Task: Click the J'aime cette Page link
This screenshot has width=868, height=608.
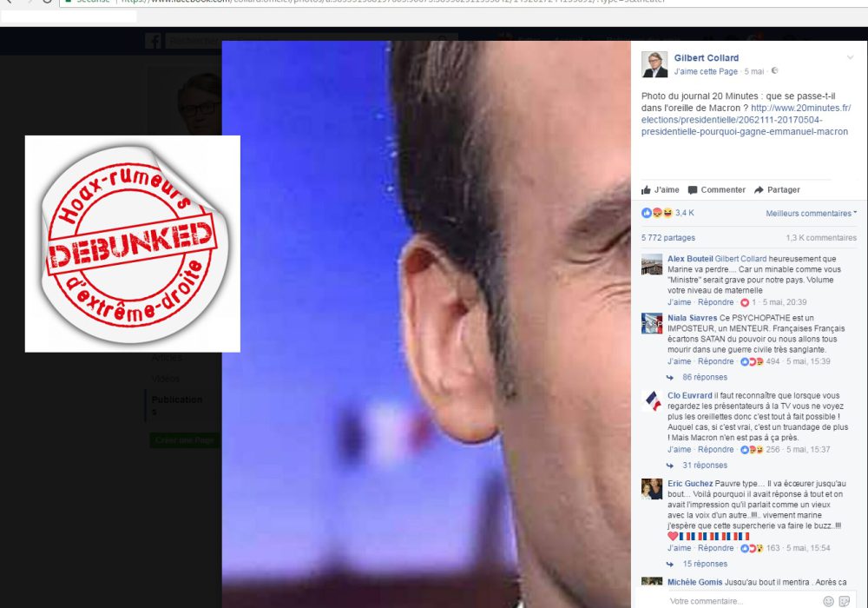Action: [x=706, y=71]
